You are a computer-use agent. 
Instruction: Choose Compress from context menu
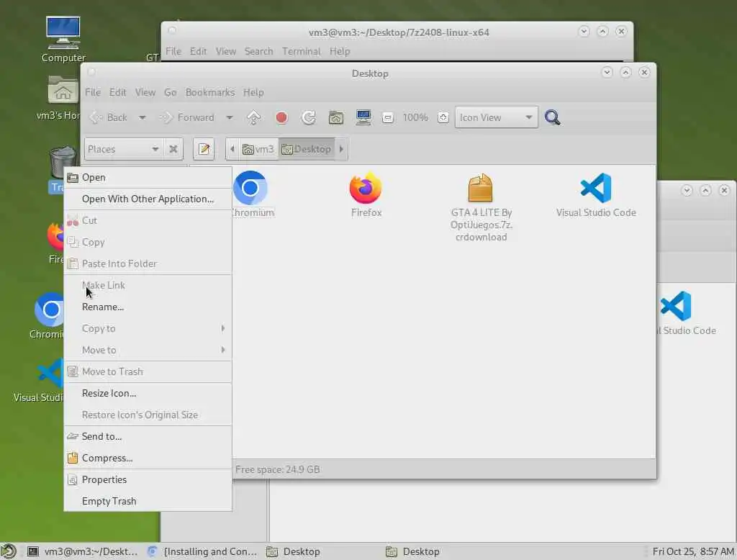[148, 459]
